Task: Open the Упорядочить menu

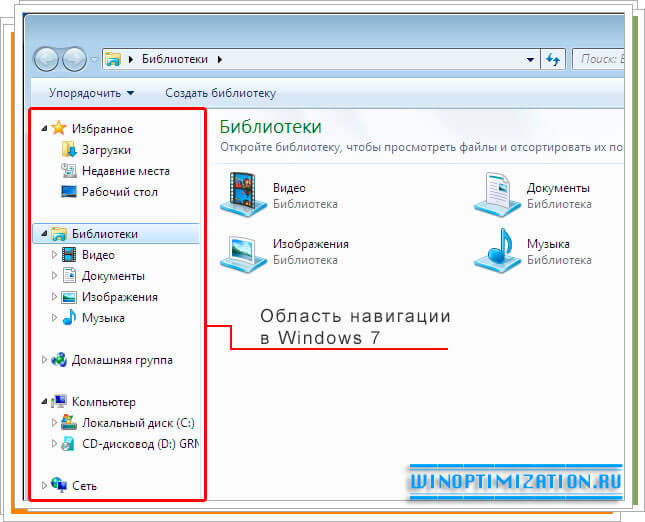Action: tap(92, 93)
